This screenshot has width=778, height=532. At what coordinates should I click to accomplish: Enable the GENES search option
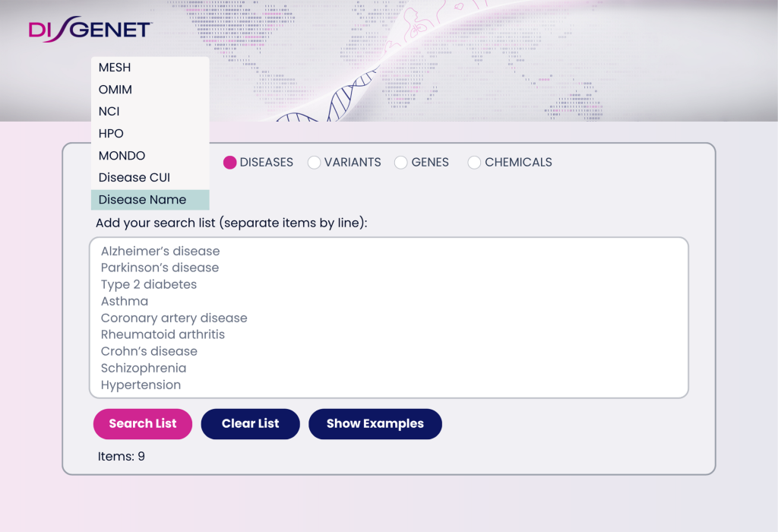[x=400, y=163]
